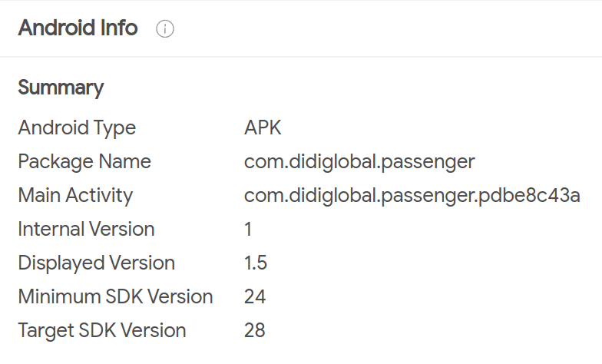
Task: Click the Main Activity label
Action: (75, 195)
